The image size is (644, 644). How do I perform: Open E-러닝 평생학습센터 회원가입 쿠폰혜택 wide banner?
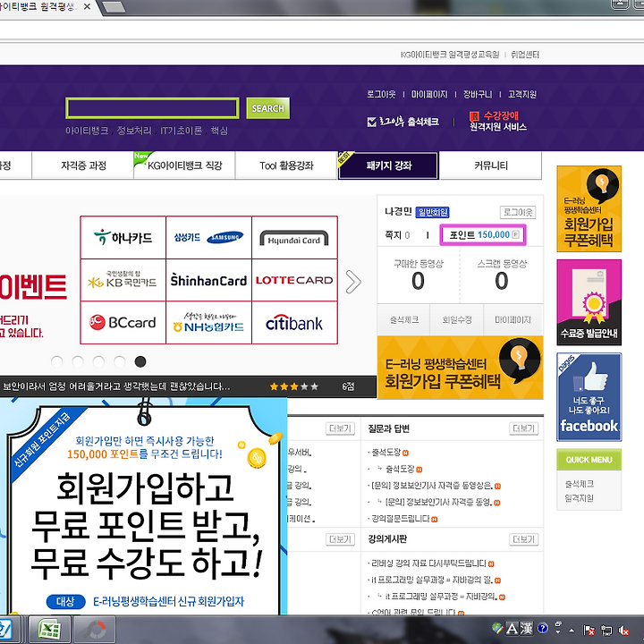point(461,368)
